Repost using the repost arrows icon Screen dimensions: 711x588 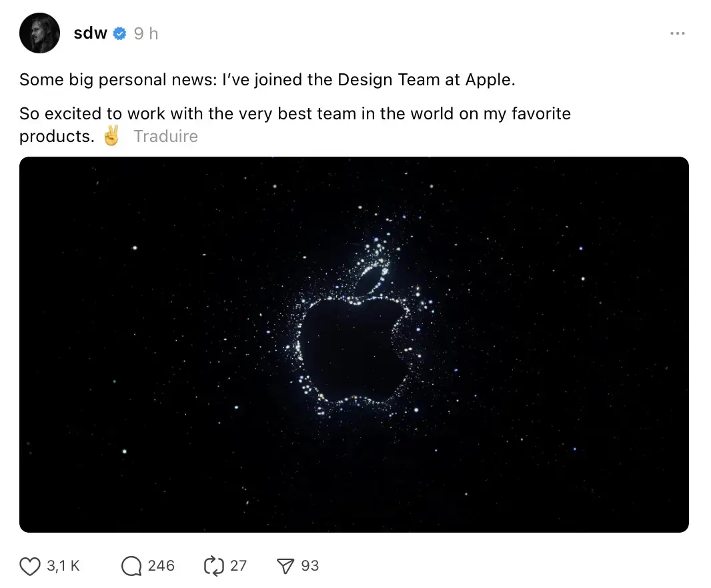coord(213,566)
